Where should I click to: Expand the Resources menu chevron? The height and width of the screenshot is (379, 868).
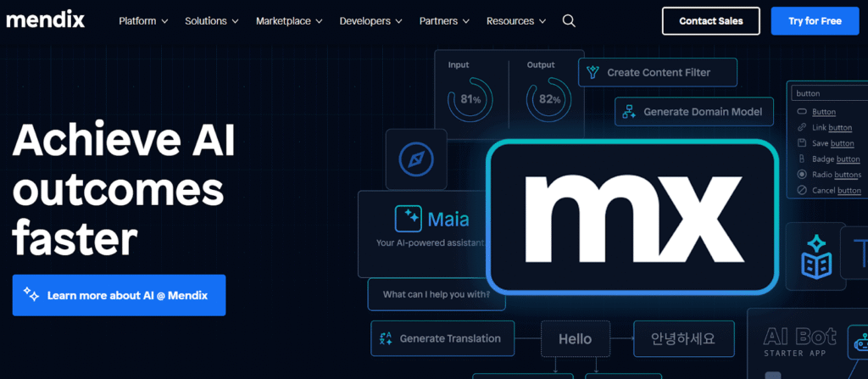pyautogui.click(x=542, y=21)
